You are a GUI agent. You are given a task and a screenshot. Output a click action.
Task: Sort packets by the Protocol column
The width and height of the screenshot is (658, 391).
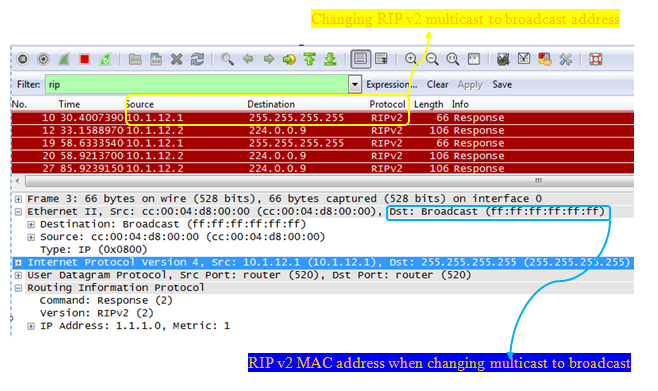coord(387,104)
